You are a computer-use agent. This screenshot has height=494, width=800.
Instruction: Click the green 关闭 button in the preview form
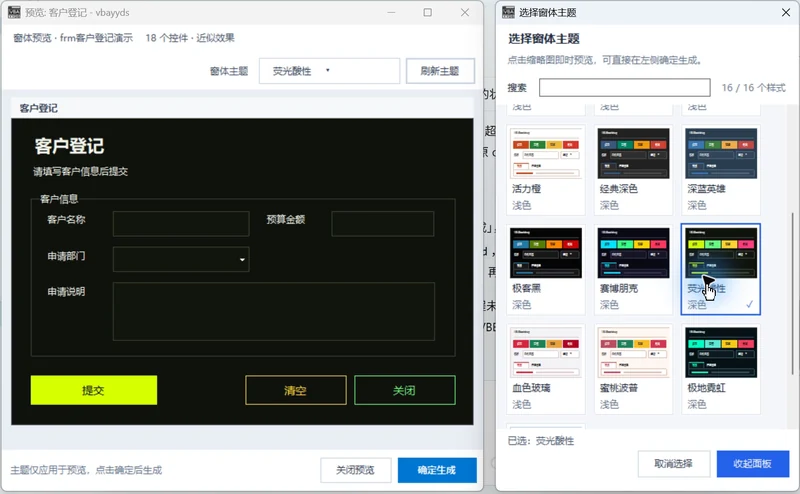pos(405,390)
